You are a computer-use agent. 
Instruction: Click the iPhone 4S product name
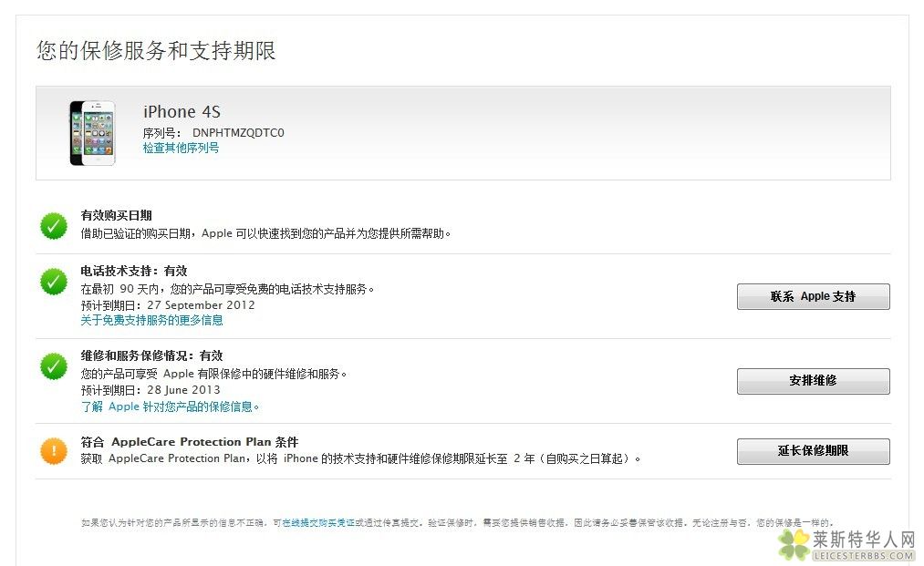pos(182,111)
